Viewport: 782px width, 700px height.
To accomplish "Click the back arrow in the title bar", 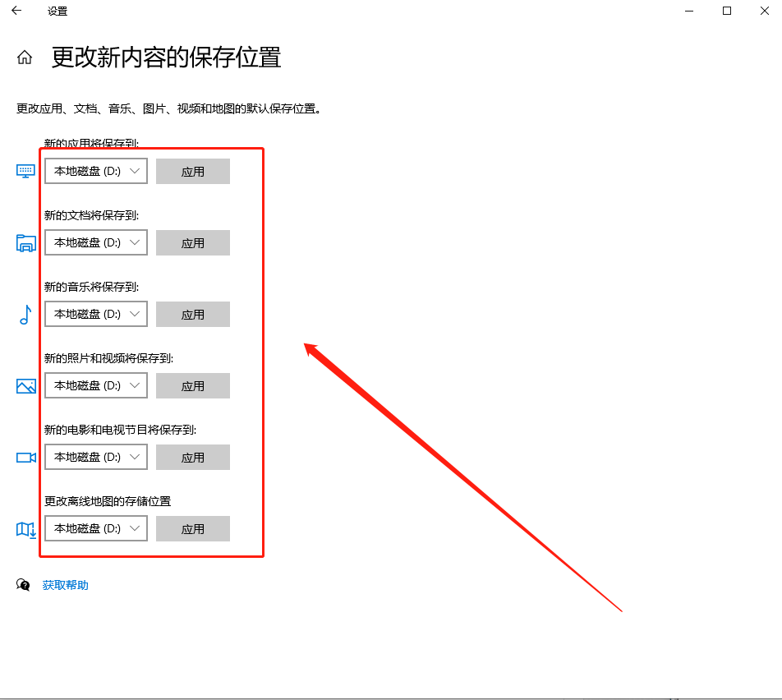I will coord(16,11).
